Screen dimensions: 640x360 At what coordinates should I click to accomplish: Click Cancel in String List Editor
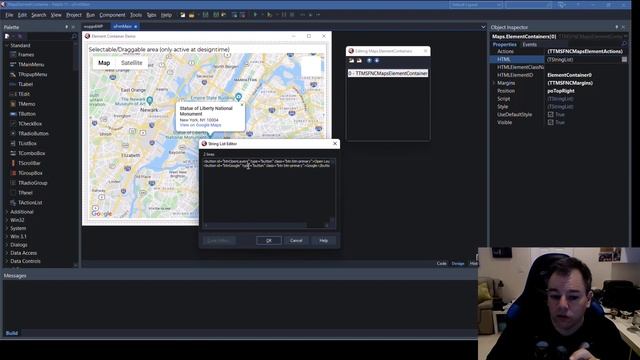(296, 240)
